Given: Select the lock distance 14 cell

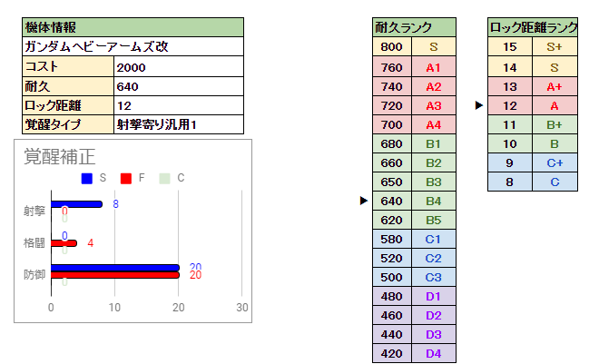Looking at the screenshot, I should (510, 67).
